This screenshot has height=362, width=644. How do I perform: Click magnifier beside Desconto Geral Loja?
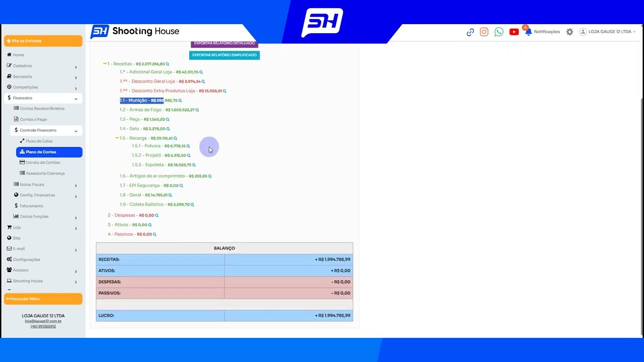[x=203, y=81]
